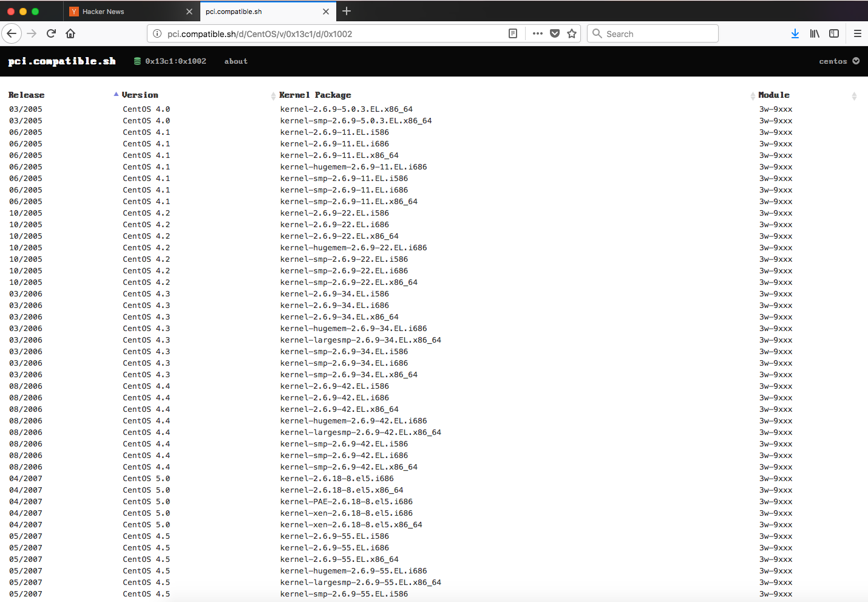Click kernel-2.6.9-11.EL.x86_64 entry
The height and width of the screenshot is (602, 868).
[339, 156]
